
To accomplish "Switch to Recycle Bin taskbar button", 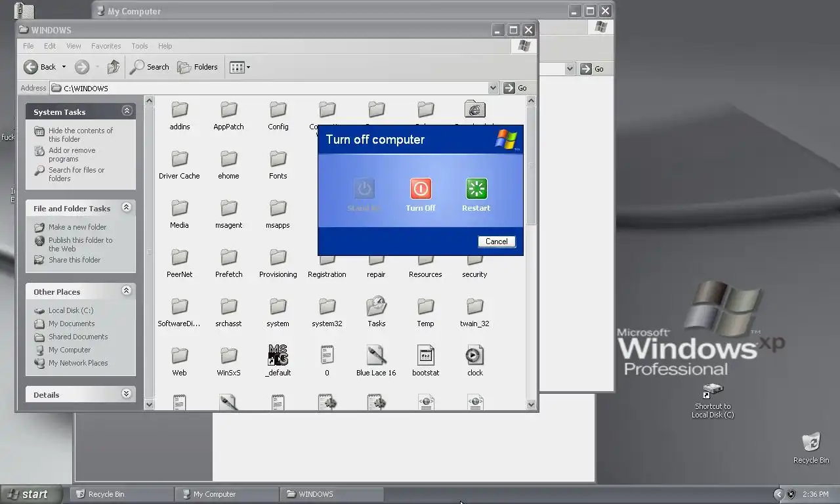I will click(122, 494).
